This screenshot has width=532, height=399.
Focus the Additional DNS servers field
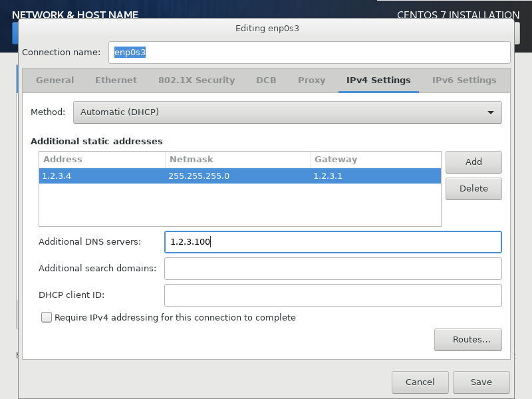click(332, 242)
